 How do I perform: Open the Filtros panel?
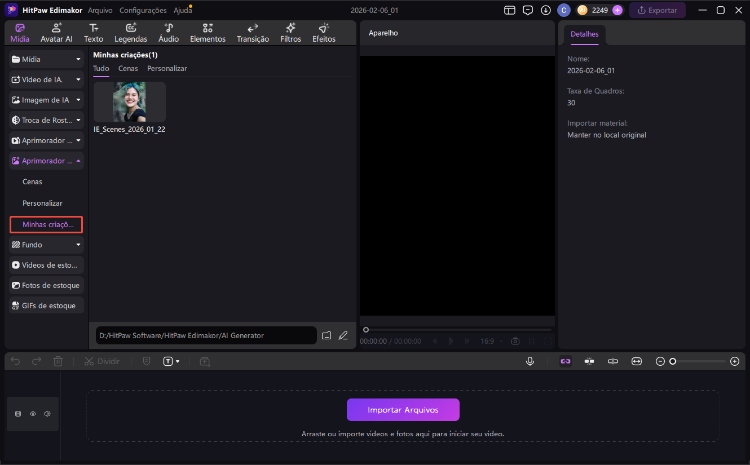[x=290, y=33]
